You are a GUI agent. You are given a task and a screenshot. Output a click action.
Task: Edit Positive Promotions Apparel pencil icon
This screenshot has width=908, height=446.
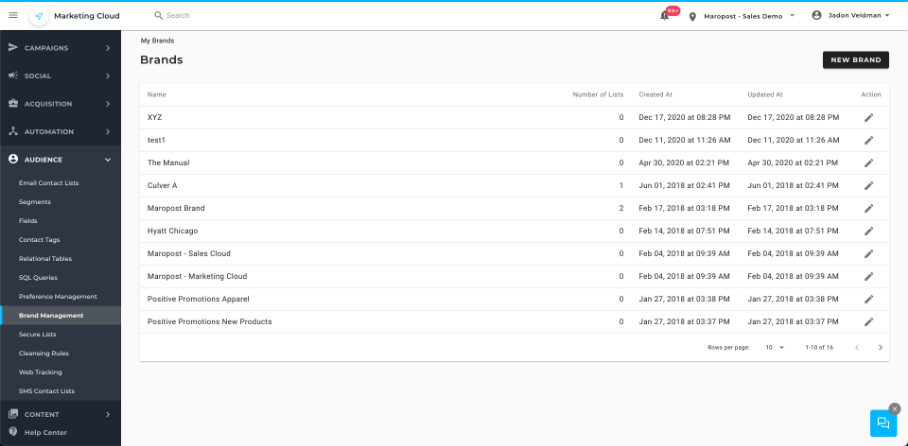pos(869,299)
